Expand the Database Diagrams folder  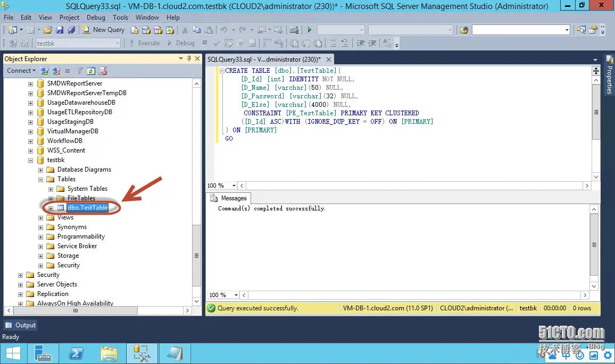(x=40, y=170)
